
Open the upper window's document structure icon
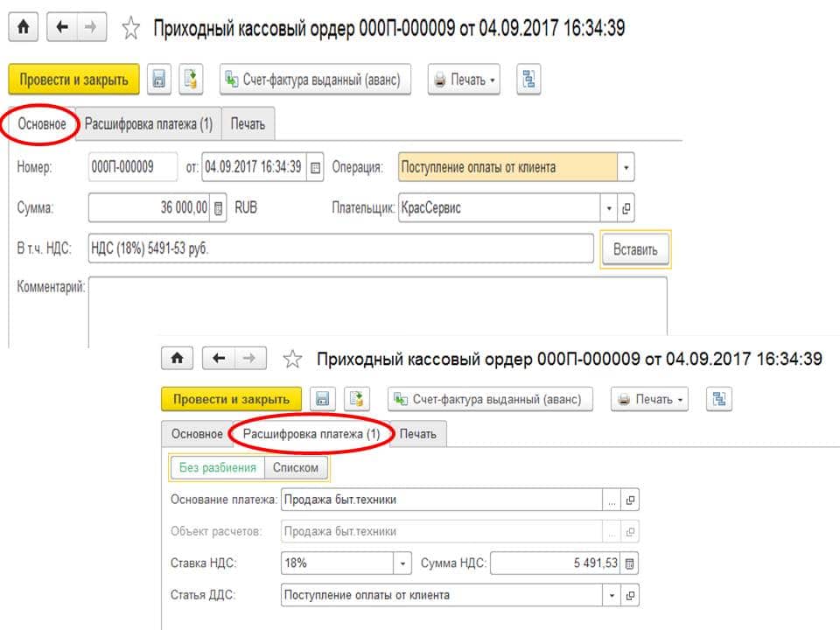tap(528, 80)
